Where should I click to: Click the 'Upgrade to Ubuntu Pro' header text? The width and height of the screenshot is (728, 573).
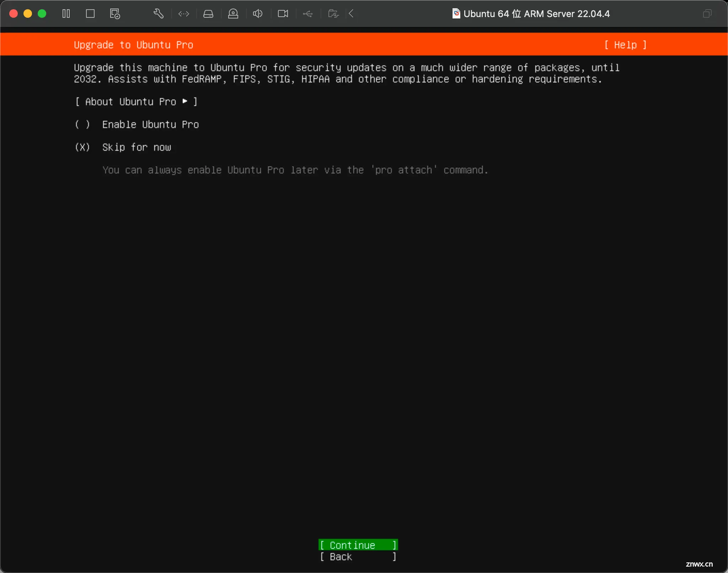click(x=134, y=45)
